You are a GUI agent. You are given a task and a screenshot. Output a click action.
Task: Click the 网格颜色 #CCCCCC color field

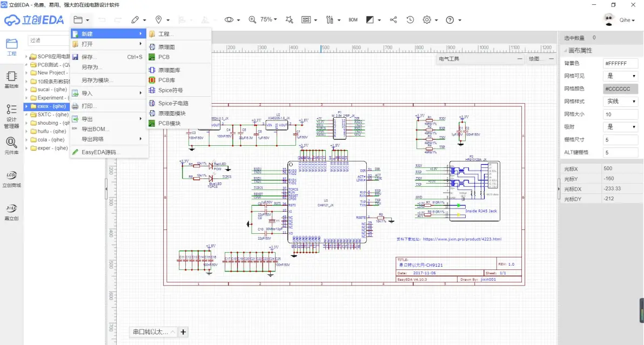pos(620,89)
